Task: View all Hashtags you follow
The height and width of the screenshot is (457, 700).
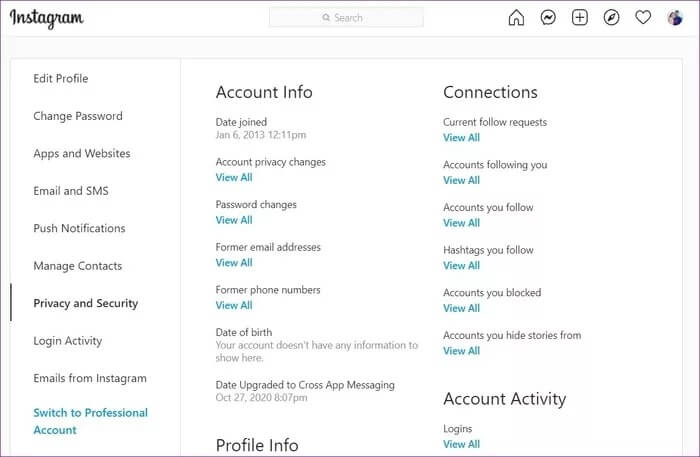Action: [x=461, y=266]
